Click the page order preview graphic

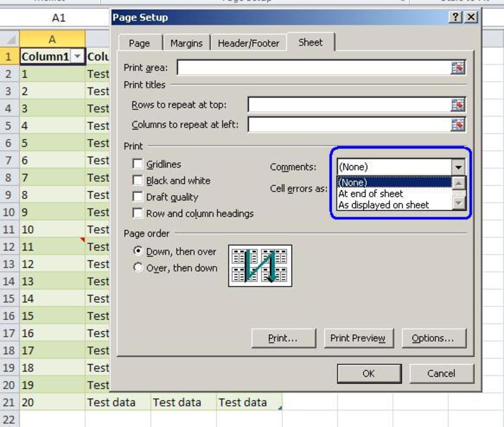[x=260, y=265]
